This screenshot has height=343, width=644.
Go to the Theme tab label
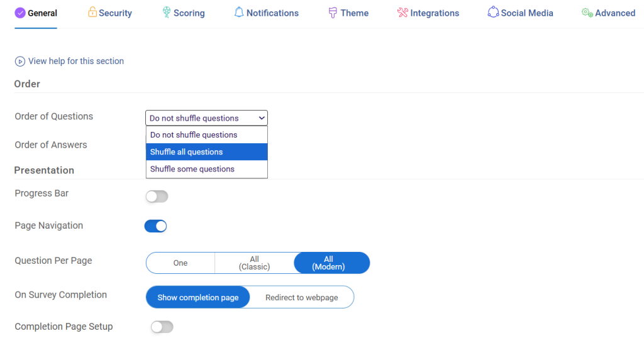[x=355, y=13]
